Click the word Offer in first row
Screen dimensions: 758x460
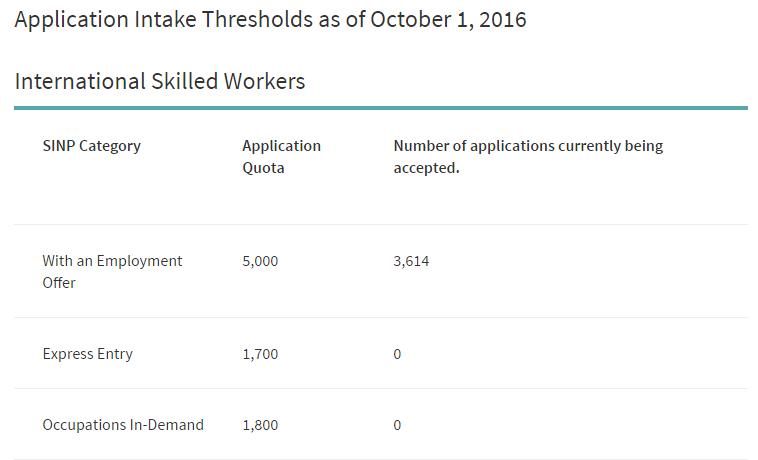pos(59,283)
